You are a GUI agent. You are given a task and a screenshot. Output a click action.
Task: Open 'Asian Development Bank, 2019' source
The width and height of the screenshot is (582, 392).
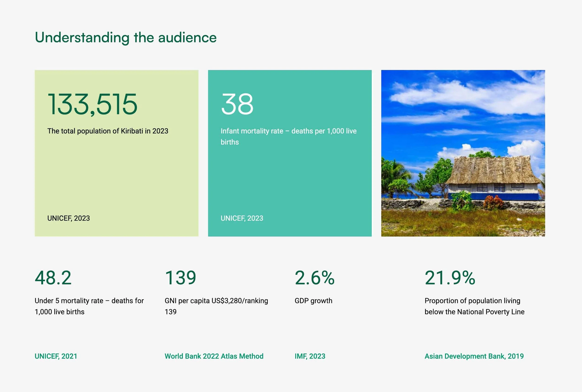click(474, 356)
